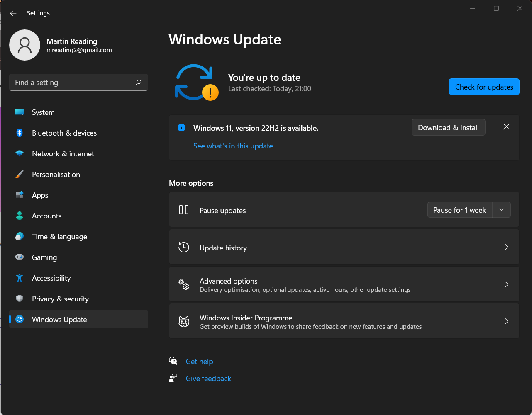Click the Bluetooth icon in sidebar
Image resolution: width=532 pixels, height=415 pixels.
[20, 133]
